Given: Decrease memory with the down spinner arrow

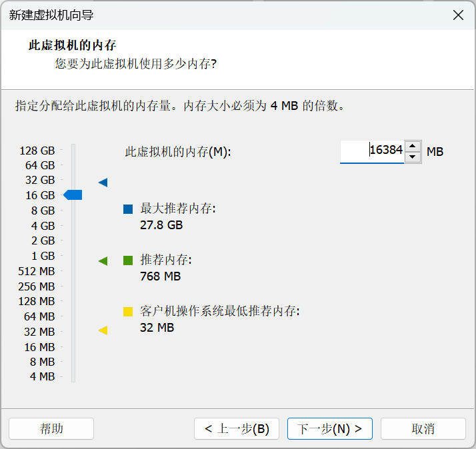Looking at the screenshot, I should point(412,157).
